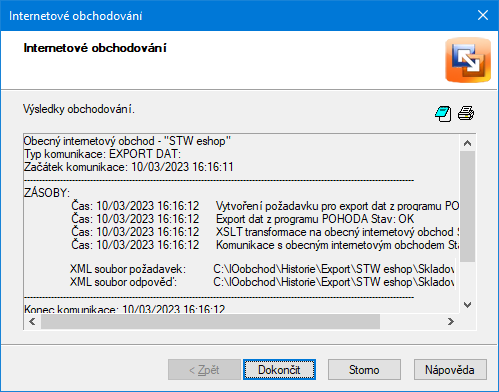Open results in notepad icon
The height and width of the screenshot is (392, 499).
point(443,114)
